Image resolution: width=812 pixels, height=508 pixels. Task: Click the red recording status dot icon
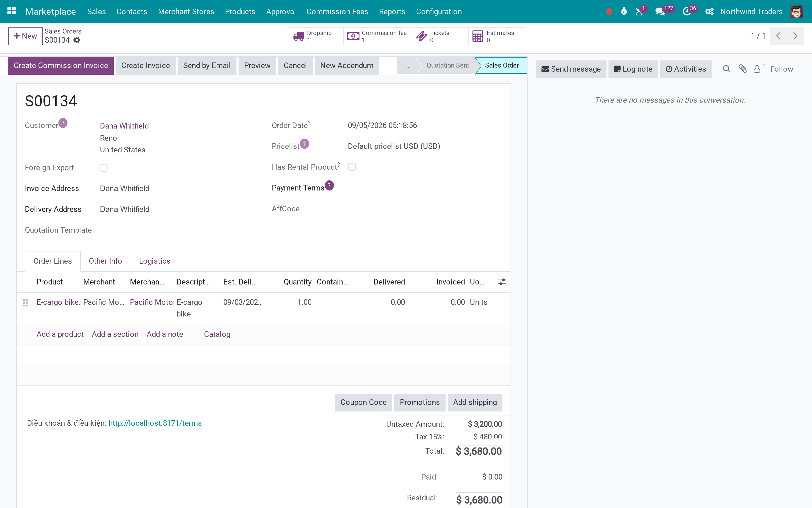click(609, 12)
